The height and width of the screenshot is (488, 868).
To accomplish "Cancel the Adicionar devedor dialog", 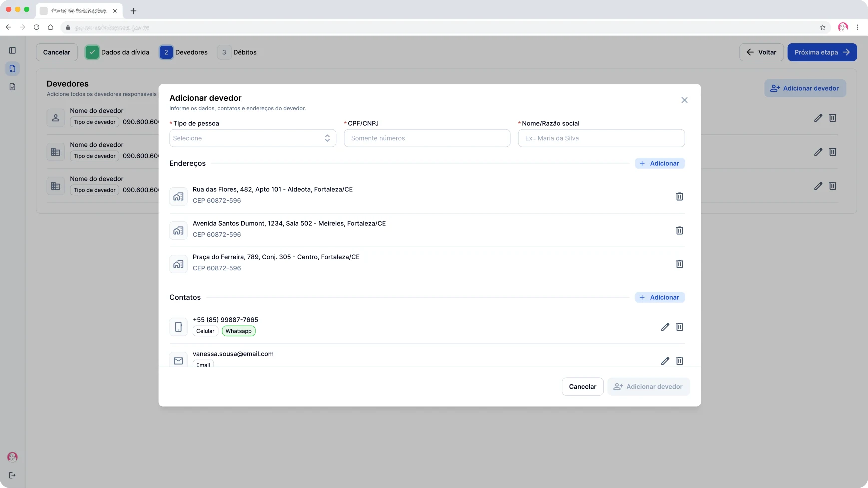I will (x=582, y=387).
